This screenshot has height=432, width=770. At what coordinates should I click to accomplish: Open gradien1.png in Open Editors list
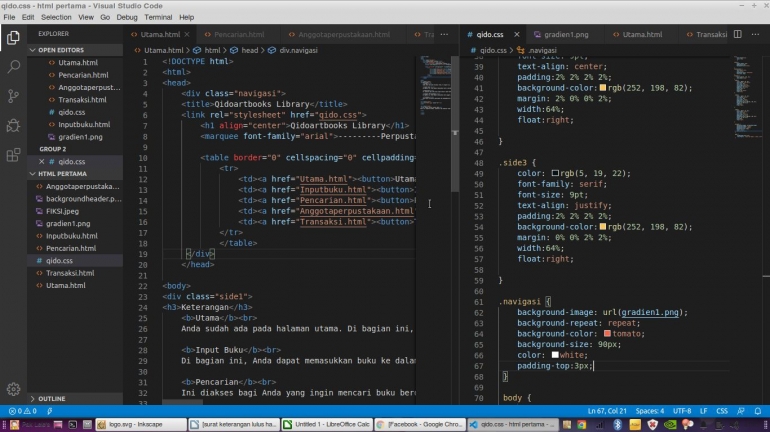(x=80, y=137)
